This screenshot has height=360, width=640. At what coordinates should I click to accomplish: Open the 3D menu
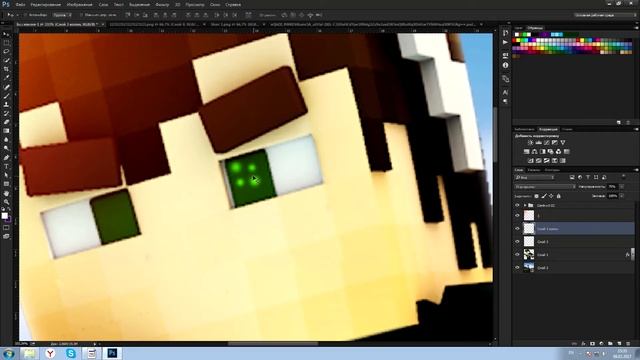point(178,4)
